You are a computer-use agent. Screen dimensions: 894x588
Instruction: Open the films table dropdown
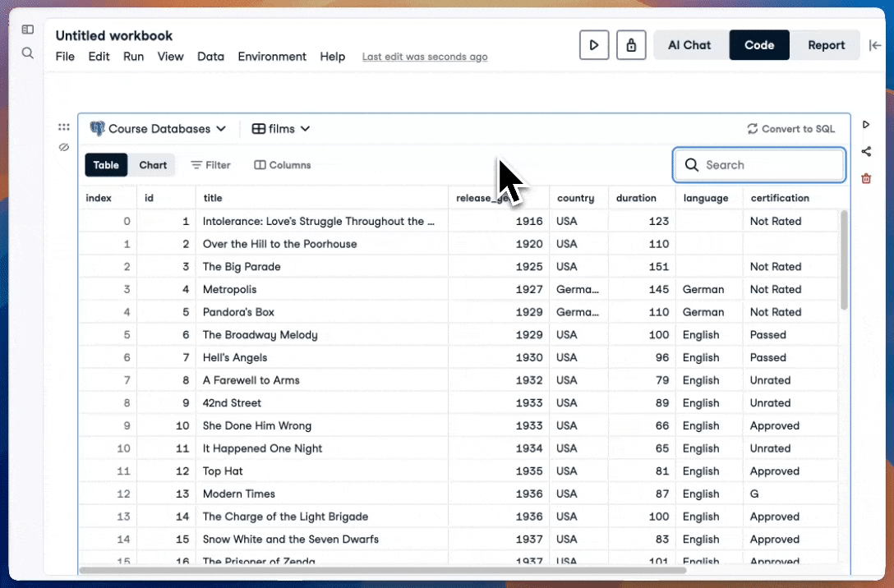point(281,129)
